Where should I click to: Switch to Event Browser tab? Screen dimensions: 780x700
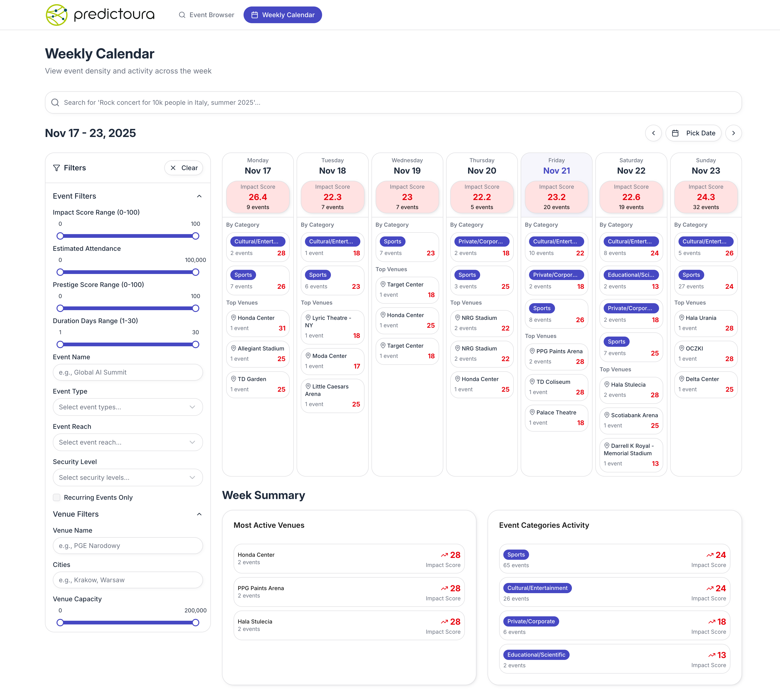click(x=206, y=15)
